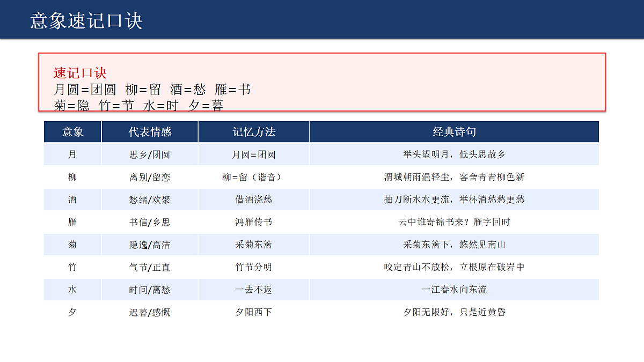Image resolution: width=644 pixels, height=362 pixels.
Task: Click the table cell 月圆=团圆
Action: click(x=254, y=154)
